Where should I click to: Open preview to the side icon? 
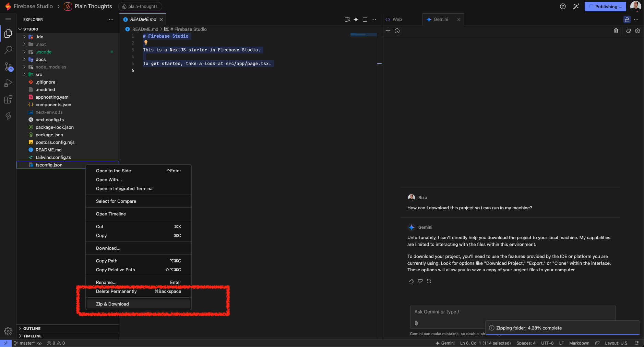click(x=347, y=20)
